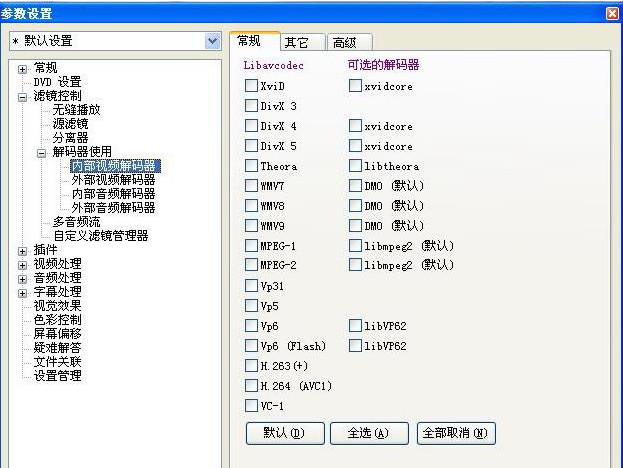
Task: Close the 参数设置 dialog window
Action: 612,13
